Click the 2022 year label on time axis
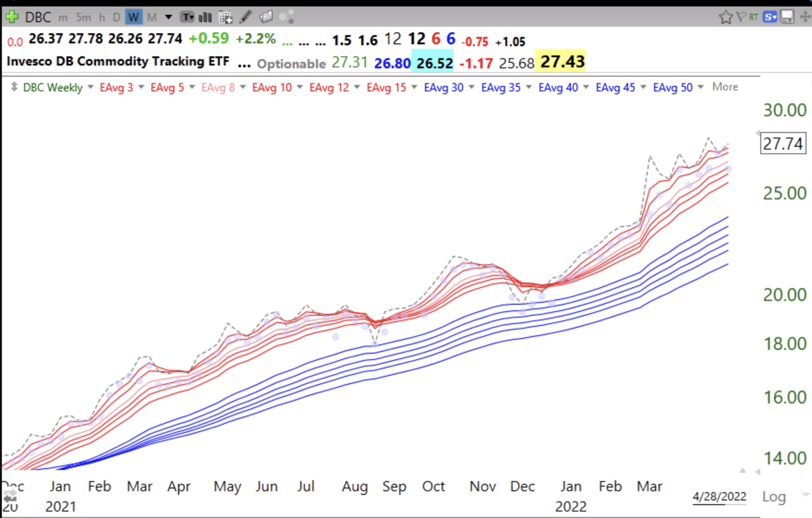812x518 pixels. (571, 506)
